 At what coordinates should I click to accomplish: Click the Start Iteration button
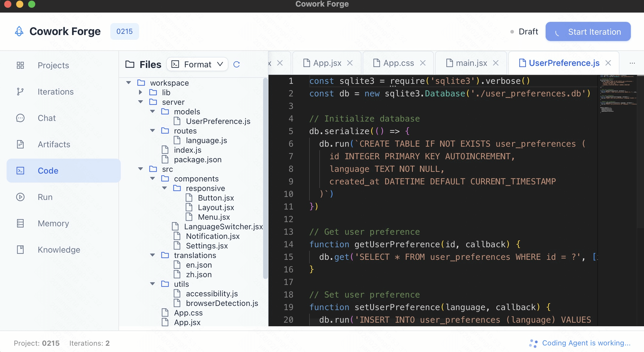(x=588, y=31)
